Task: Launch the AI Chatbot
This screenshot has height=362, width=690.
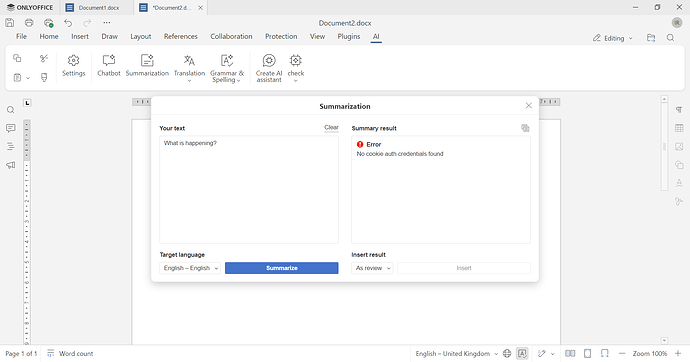Action: (109, 66)
